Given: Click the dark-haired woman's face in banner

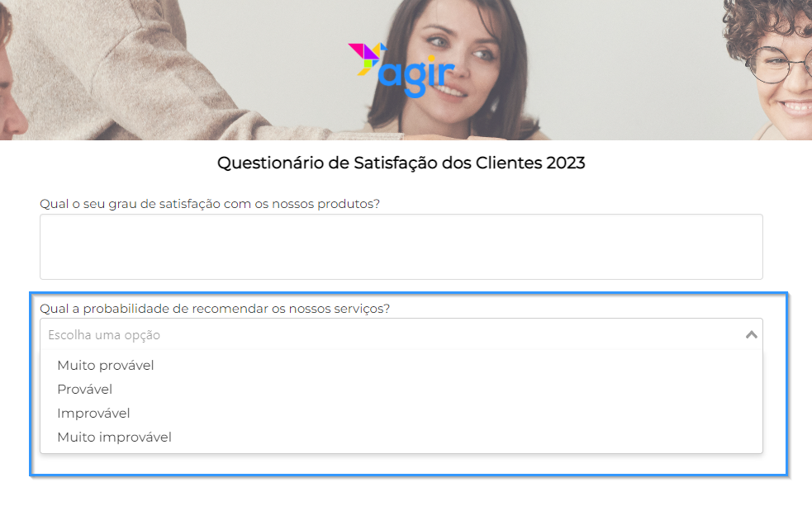Looking at the screenshot, I should [x=456, y=57].
